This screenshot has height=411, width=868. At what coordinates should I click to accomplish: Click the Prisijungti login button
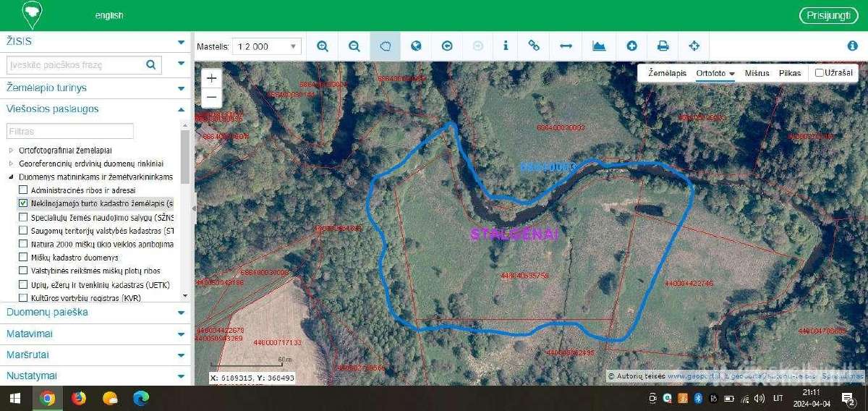tap(828, 15)
